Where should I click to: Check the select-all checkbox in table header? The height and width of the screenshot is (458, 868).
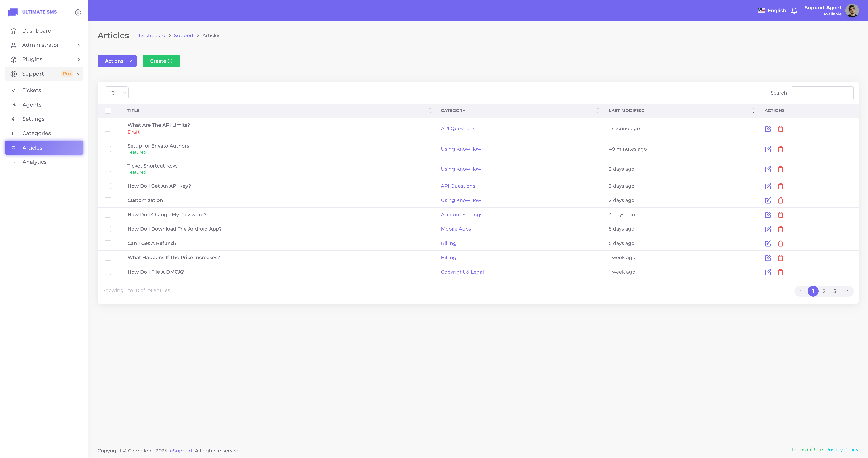pyautogui.click(x=108, y=110)
